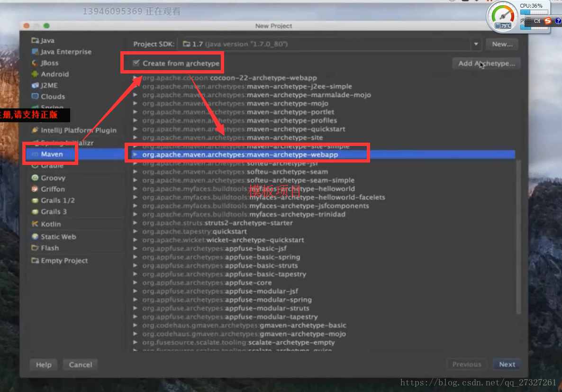Click the Cancel button
Viewport: 562px width, 392px height.
[80, 365]
